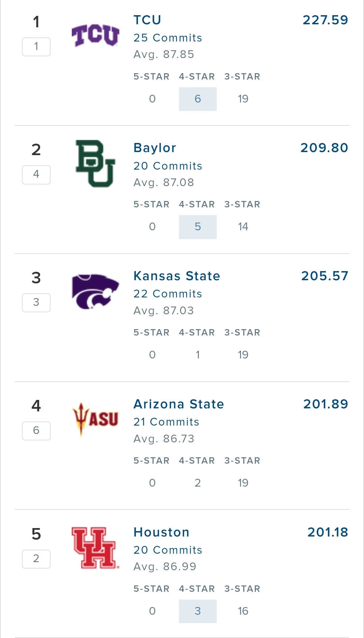This screenshot has height=638, width=364.
Task: Click the Kansas State Wildcat logo
Action: 95,292
